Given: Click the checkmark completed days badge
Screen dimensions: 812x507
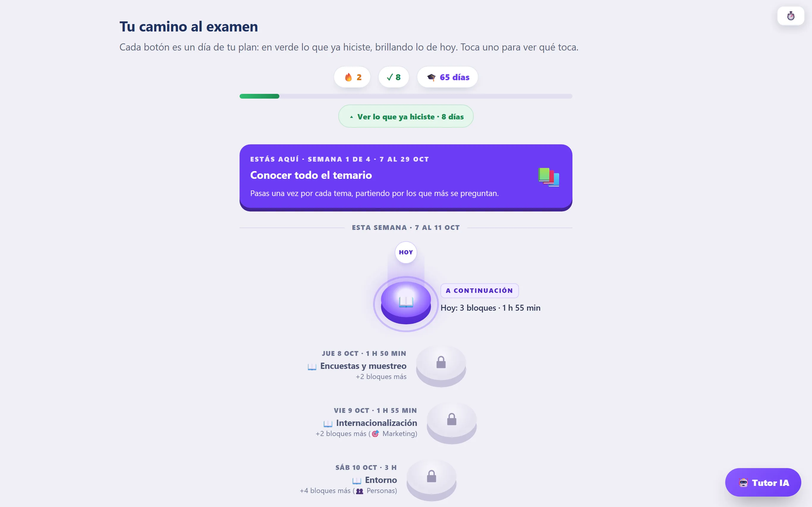Looking at the screenshot, I should [x=394, y=77].
